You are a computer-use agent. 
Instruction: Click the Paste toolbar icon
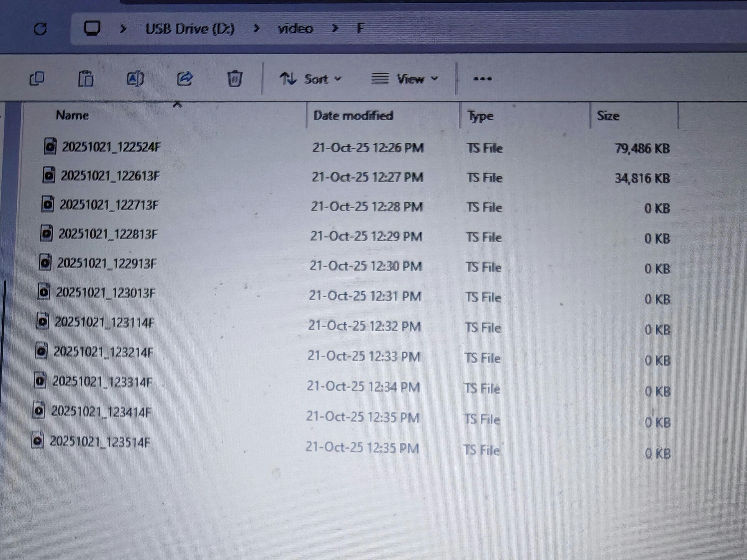(86, 79)
